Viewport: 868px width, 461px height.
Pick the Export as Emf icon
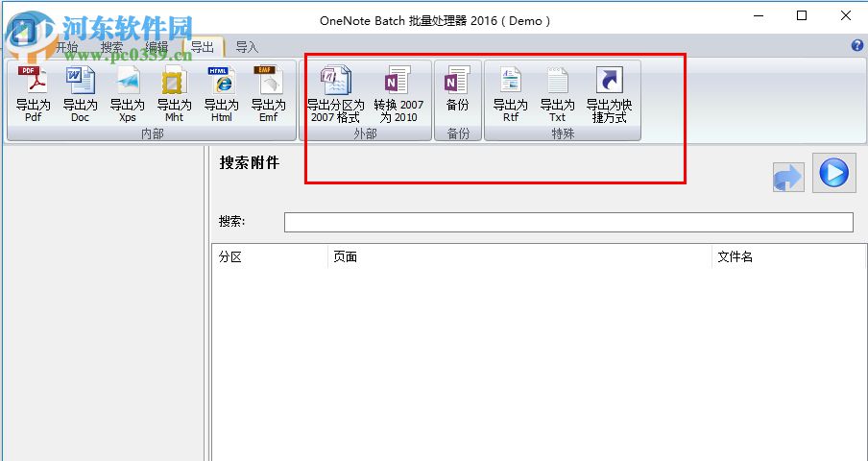(x=269, y=93)
